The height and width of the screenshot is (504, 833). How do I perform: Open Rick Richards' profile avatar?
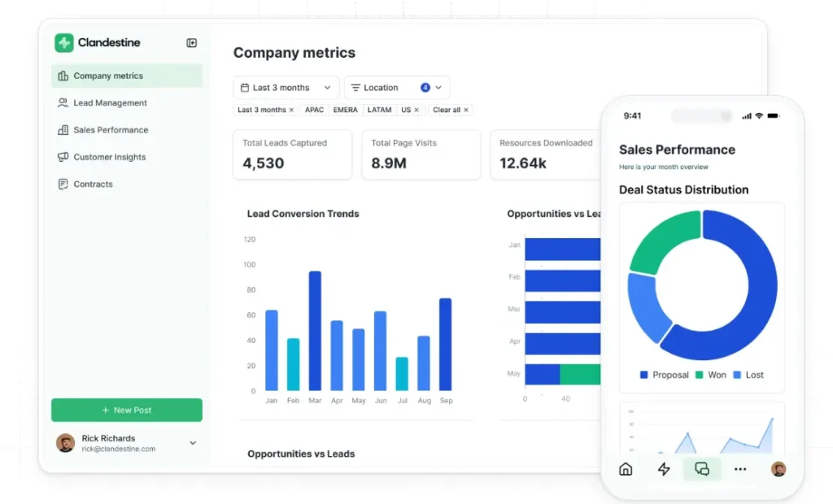tap(66, 443)
